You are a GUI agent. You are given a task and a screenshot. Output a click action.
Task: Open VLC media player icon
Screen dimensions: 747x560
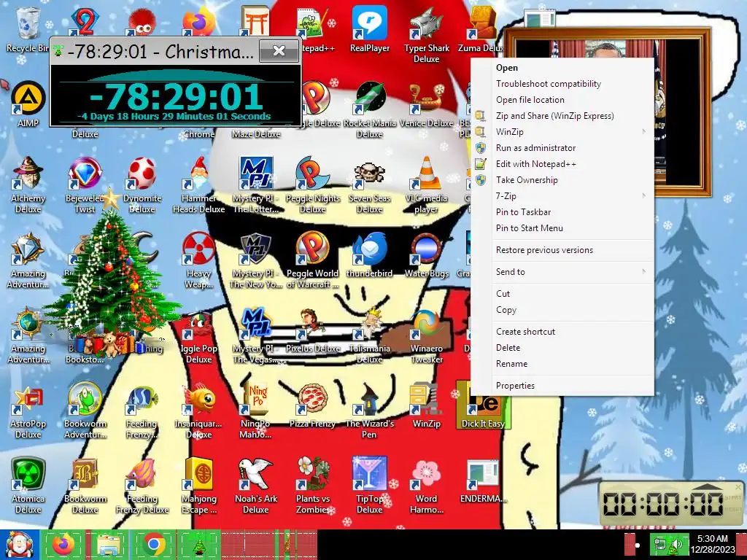point(426,184)
